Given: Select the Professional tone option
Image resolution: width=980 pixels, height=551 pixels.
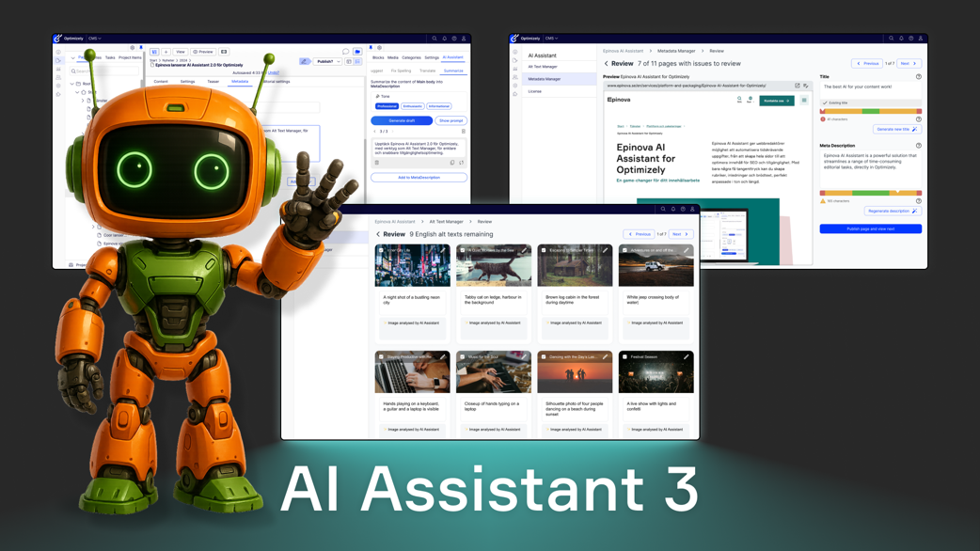Looking at the screenshot, I should (387, 106).
